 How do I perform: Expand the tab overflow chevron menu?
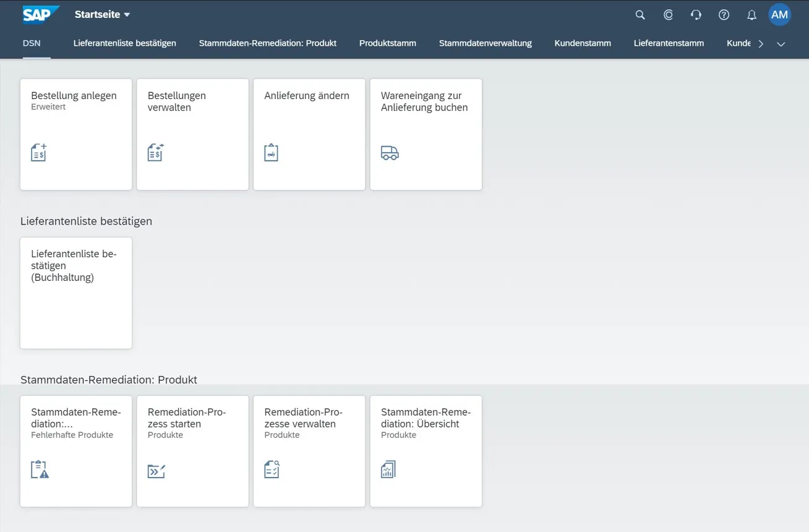781,44
